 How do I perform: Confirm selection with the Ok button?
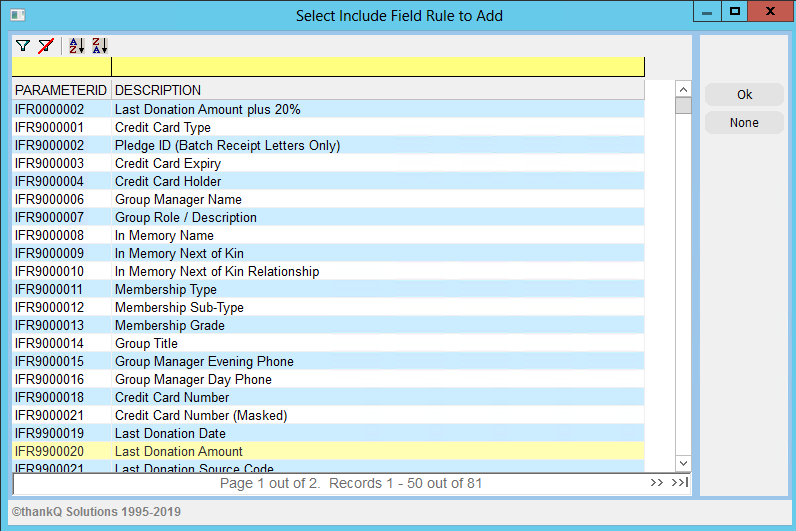coord(744,95)
